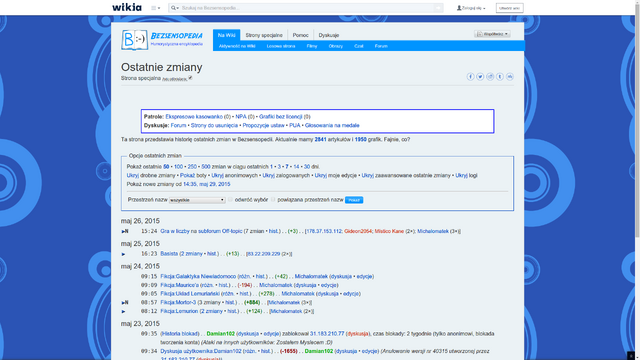
Task: Open the Zaloguj się login dropdown
Action: [x=471, y=8]
